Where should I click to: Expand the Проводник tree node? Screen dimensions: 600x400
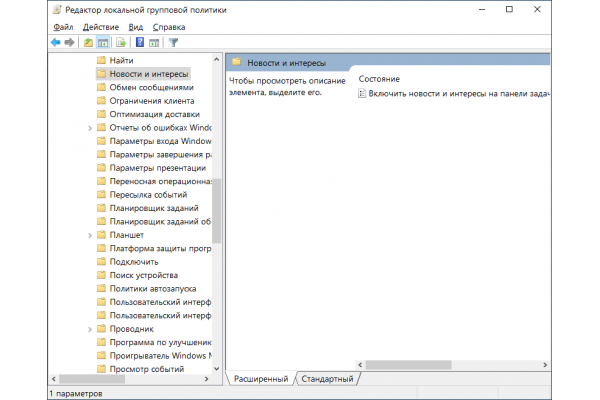pos(90,329)
